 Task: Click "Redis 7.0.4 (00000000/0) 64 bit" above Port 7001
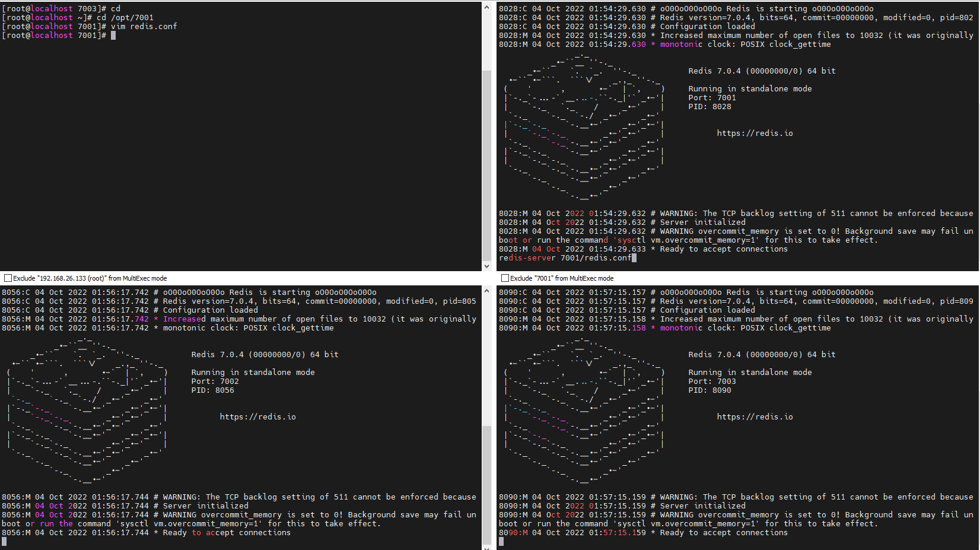point(762,71)
